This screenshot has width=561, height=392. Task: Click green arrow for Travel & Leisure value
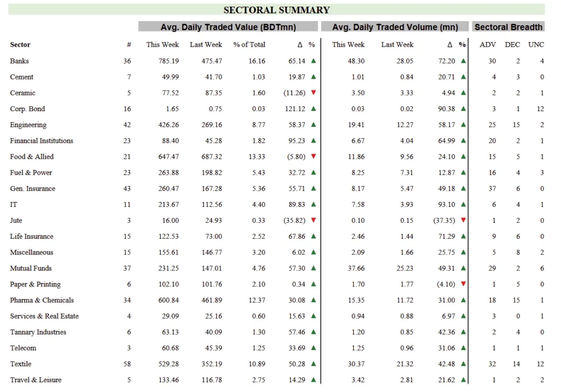tap(313, 380)
